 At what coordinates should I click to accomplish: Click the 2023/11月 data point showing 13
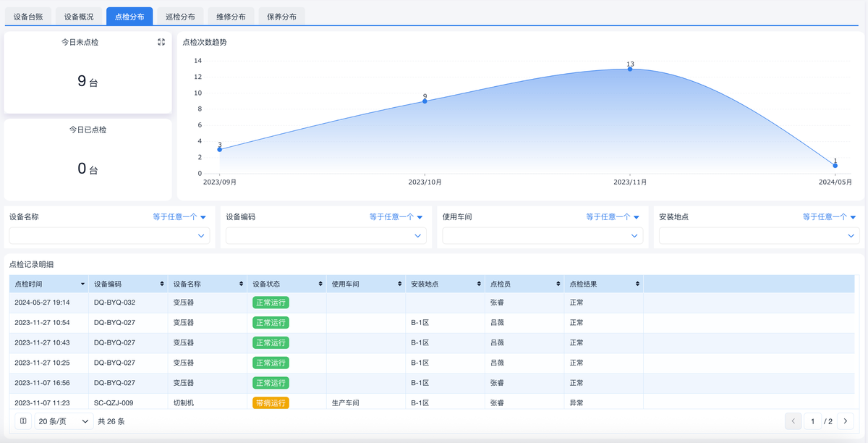(630, 69)
